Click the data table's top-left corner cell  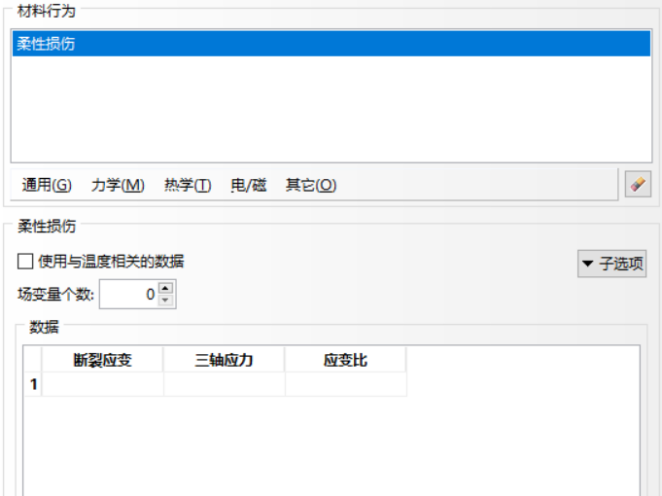pyautogui.click(x=33, y=360)
